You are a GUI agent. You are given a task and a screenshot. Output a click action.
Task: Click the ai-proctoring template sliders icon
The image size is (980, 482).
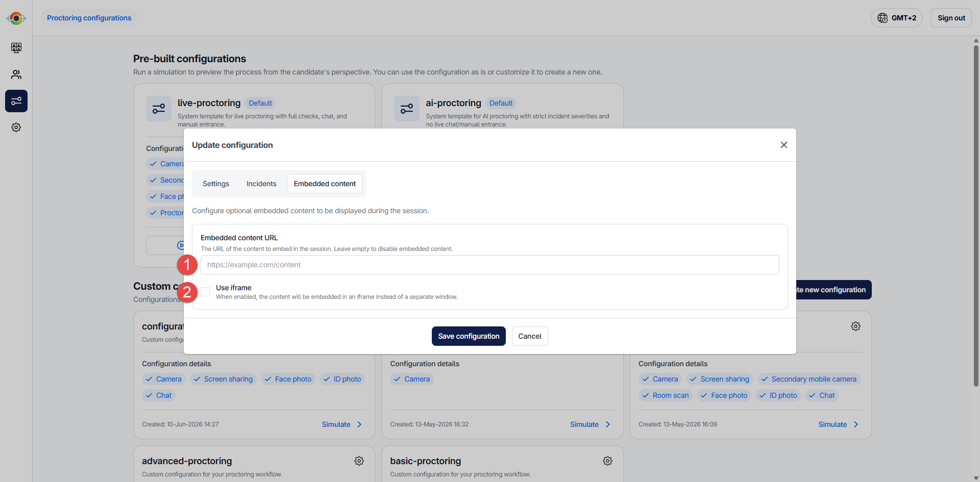tap(407, 109)
